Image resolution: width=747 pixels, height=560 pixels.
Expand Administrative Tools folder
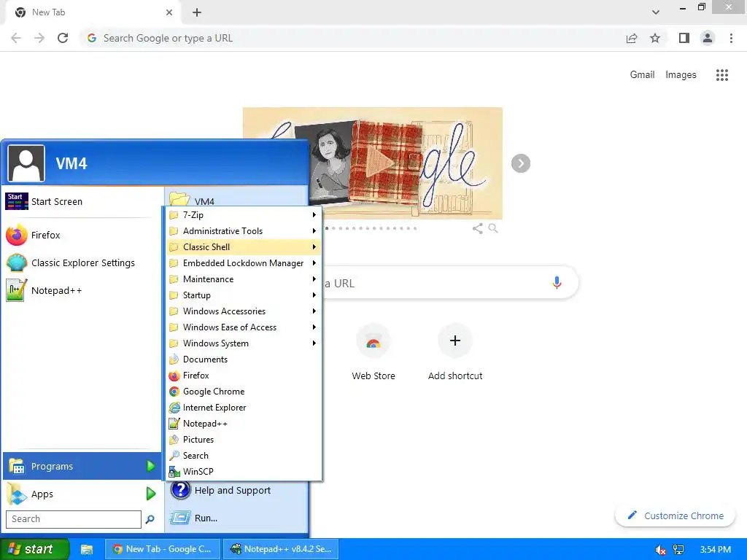click(244, 231)
